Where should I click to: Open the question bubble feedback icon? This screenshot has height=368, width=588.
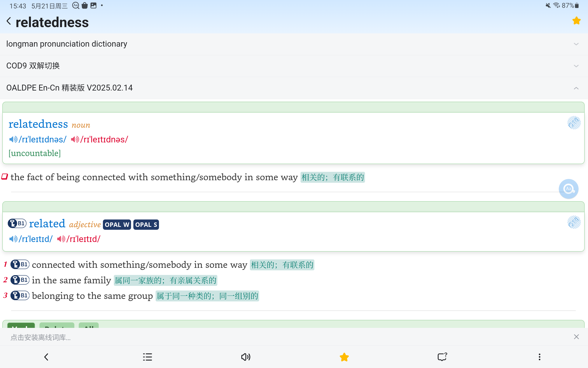click(442, 357)
